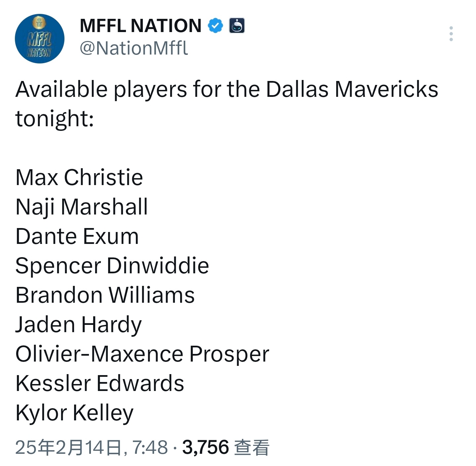Viewport: 476px width, 466px height.
Task: Select the Max Christie line
Action: (x=79, y=177)
